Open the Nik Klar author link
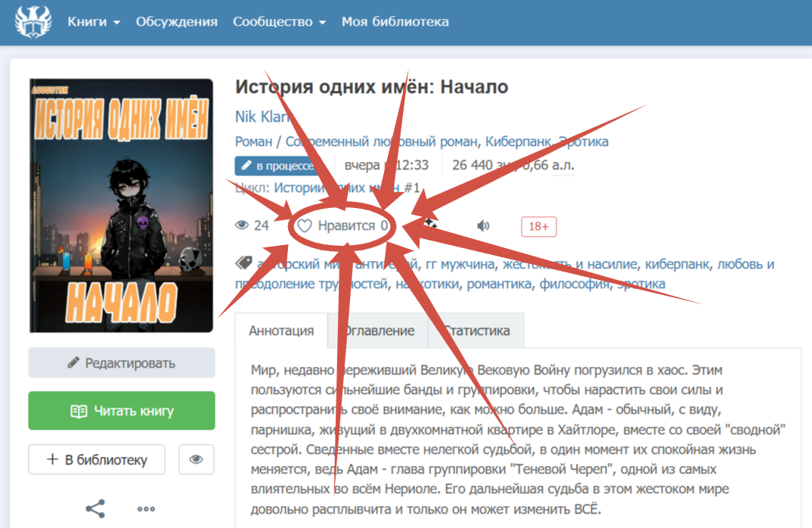 (262, 116)
